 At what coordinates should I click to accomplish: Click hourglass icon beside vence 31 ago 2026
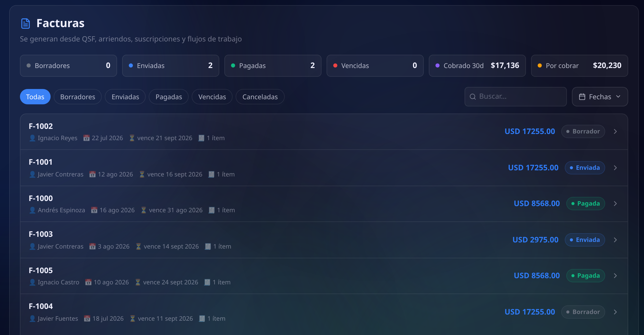pyautogui.click(x=144, y=210)
